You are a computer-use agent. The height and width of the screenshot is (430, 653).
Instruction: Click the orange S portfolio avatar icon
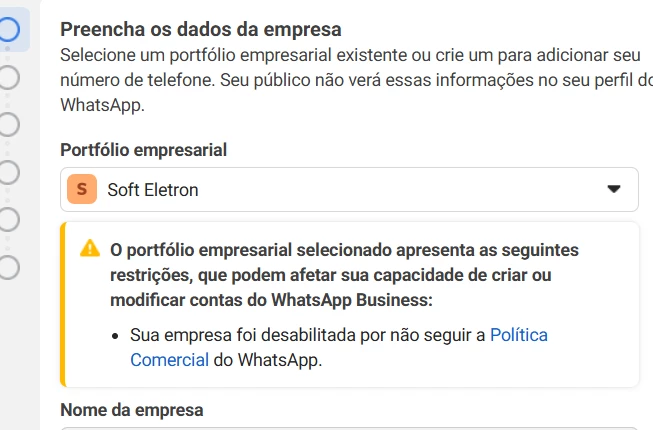tap(82, 189)
